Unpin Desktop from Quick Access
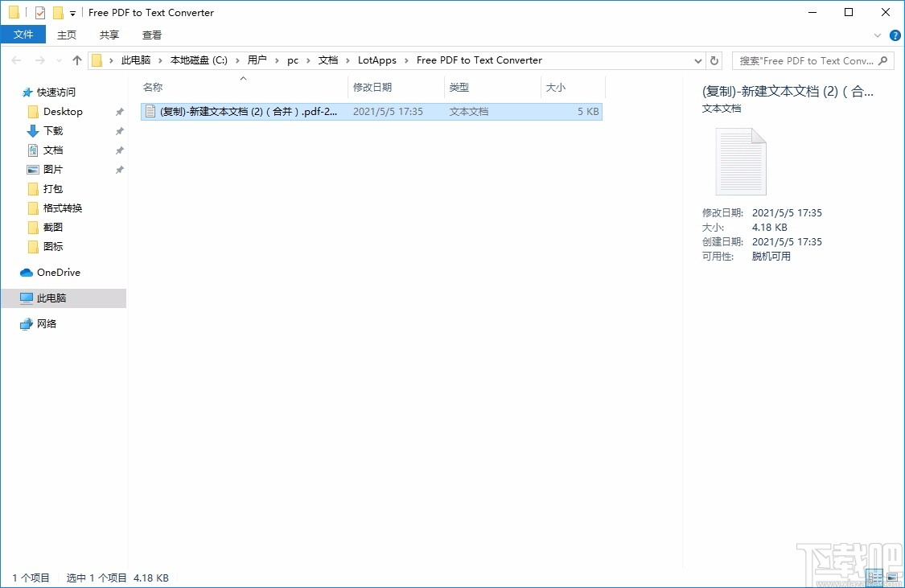The image size is (905, 588). click(119, 111)
